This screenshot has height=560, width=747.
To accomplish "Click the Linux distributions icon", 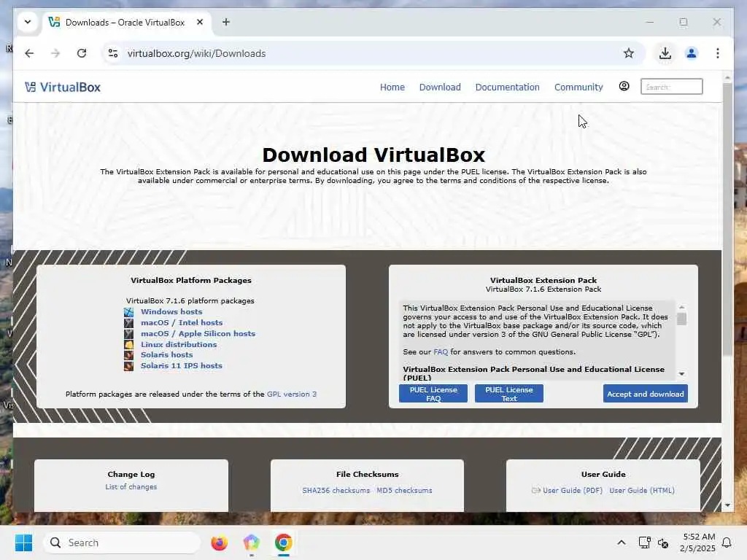I will 128,345.
